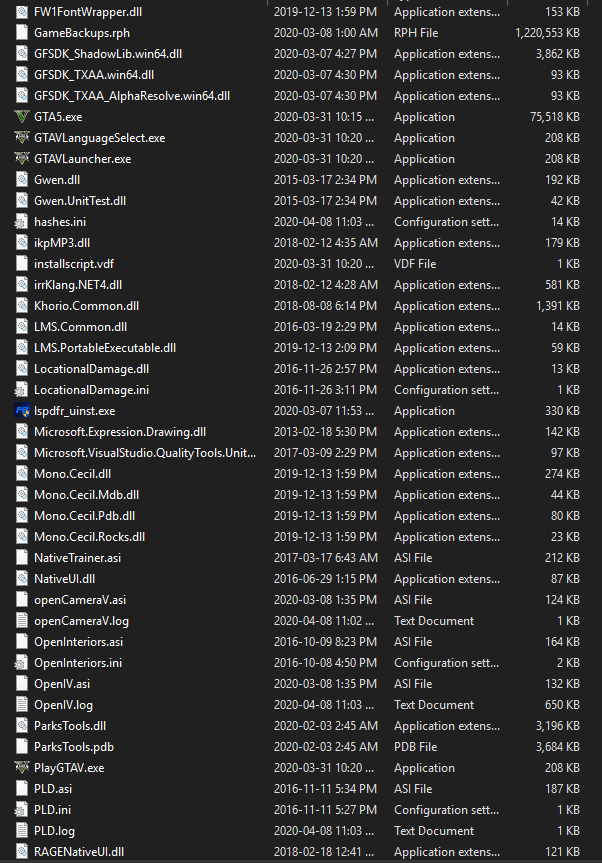Select Mono.Cecil.Pdb.dll
Image resolution: width=602 pixels, height=863 pixels.
[x=85, y=516]
